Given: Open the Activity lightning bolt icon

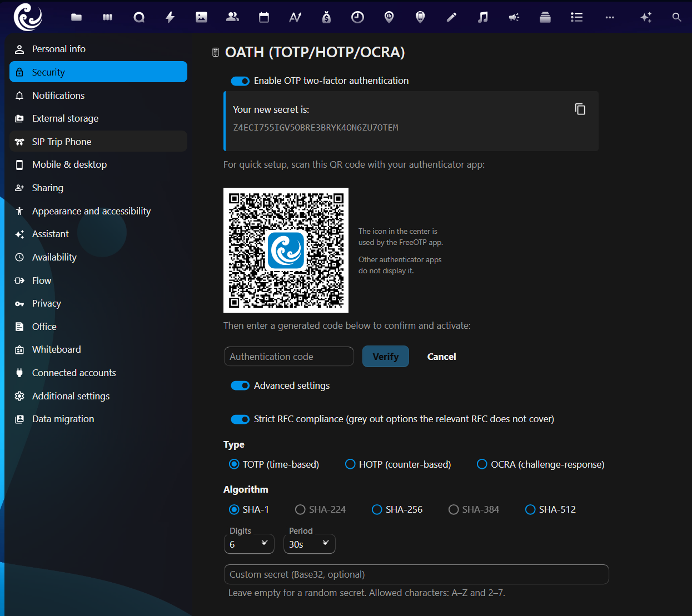Looking at the screenshot, I should click(x=170, y=17).
